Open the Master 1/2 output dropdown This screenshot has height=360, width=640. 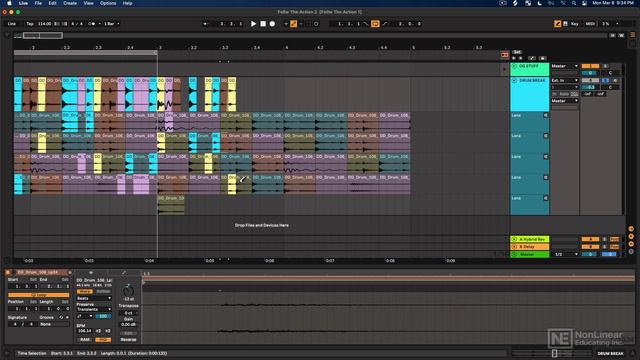tap(566, 254)
